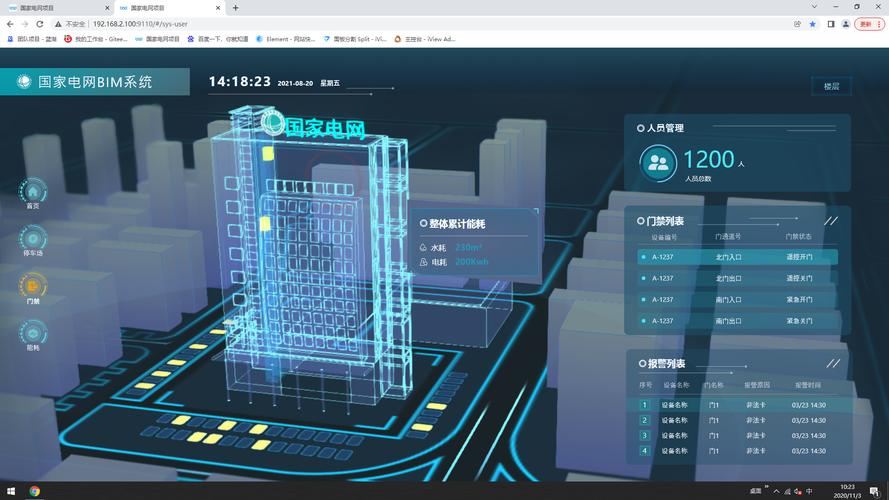Click the 人员总数 people icon
This screenshot has height=500, width=889.
pyautogui.click(x=658, y=163)
